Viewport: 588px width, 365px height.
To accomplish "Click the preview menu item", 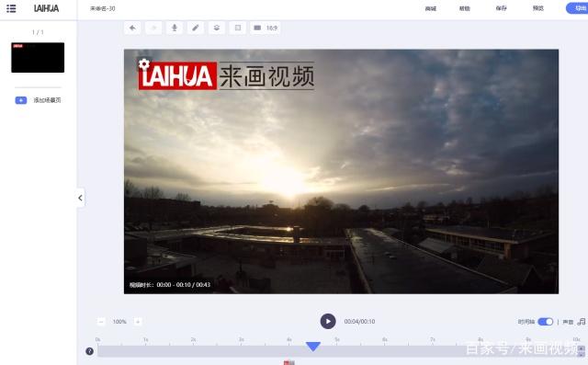I will coord(538,8).
